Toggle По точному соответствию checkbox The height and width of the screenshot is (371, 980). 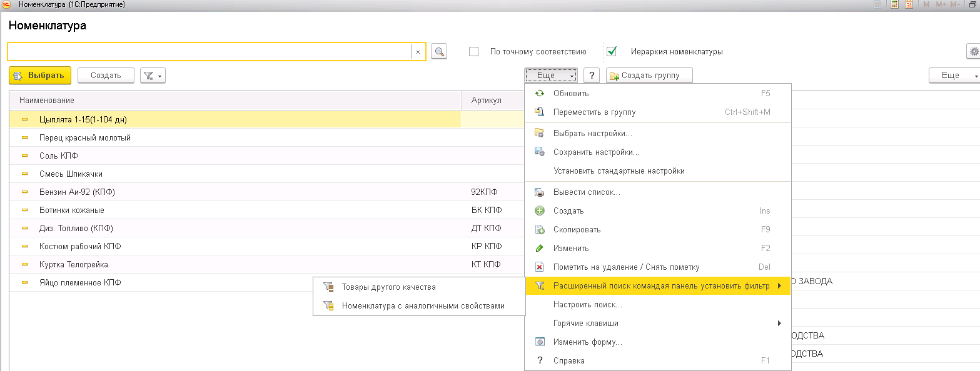474,52
